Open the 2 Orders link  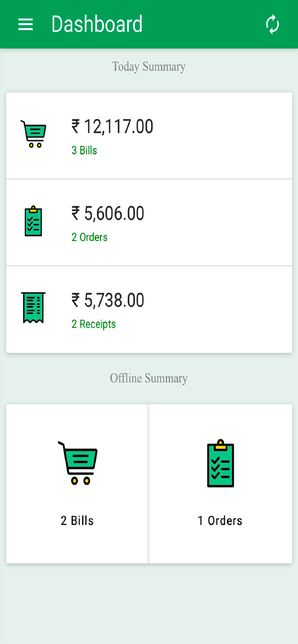[x=89, y=237]
